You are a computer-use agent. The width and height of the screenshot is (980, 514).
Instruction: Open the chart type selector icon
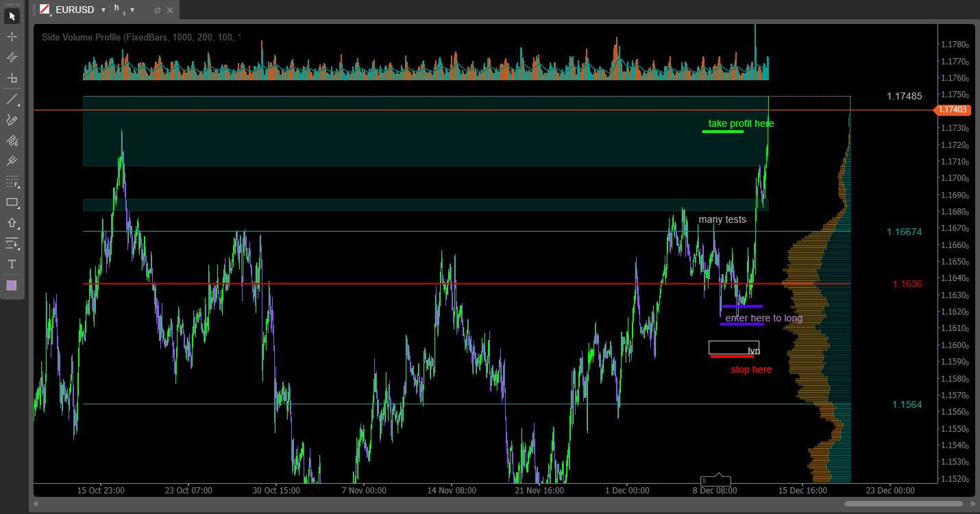pyautogui.click(x=45, y=10)
